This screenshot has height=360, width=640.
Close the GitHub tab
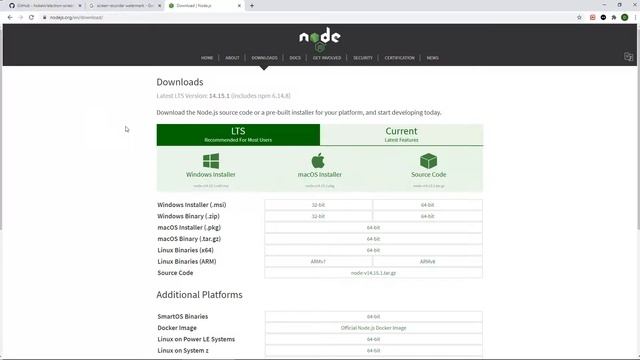coord(80,6)
